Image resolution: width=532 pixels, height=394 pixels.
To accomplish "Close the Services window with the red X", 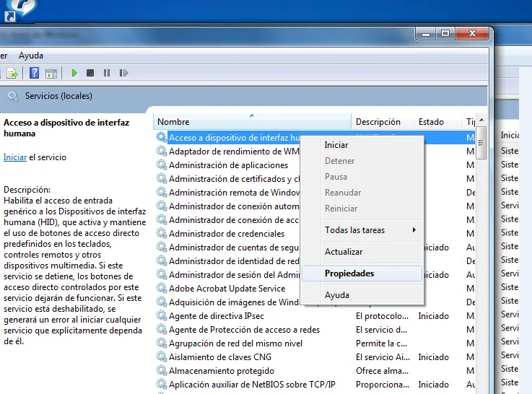I will (x=472, y=34).
